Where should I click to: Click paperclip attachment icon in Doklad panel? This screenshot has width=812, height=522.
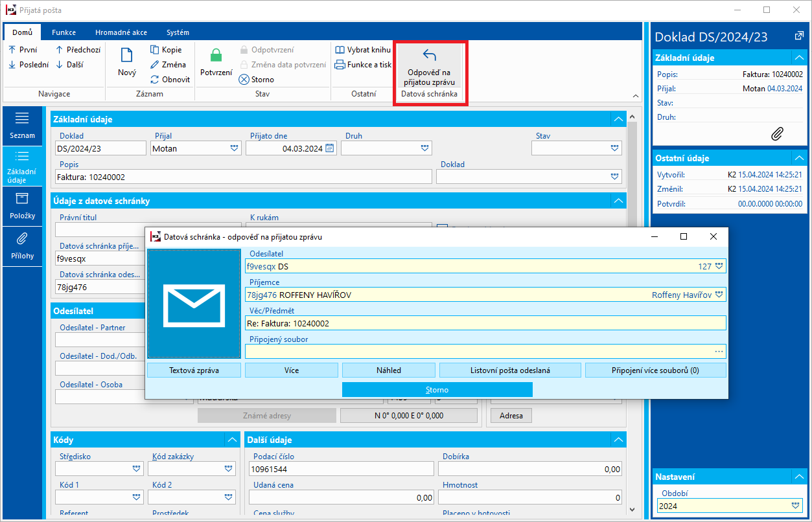coord(777,133)
